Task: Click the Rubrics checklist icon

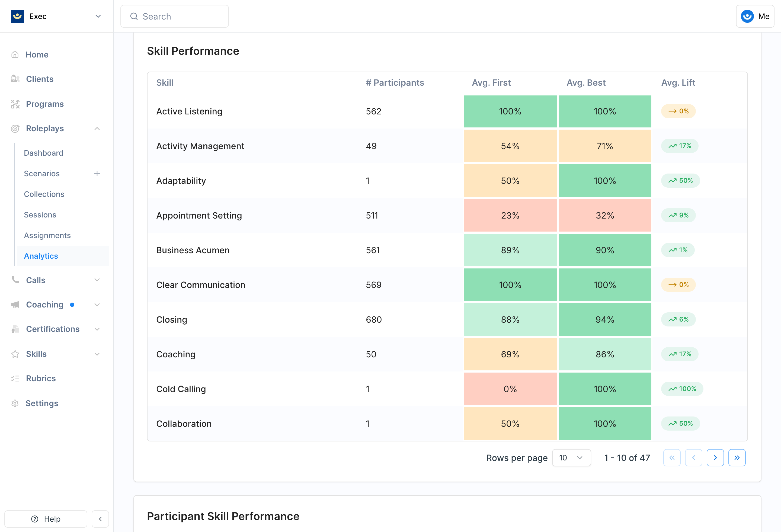Action: point(15,379)
